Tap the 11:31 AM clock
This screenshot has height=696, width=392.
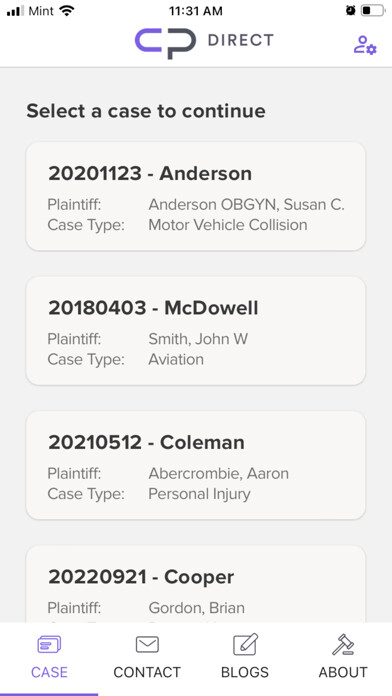pos(196,11)
